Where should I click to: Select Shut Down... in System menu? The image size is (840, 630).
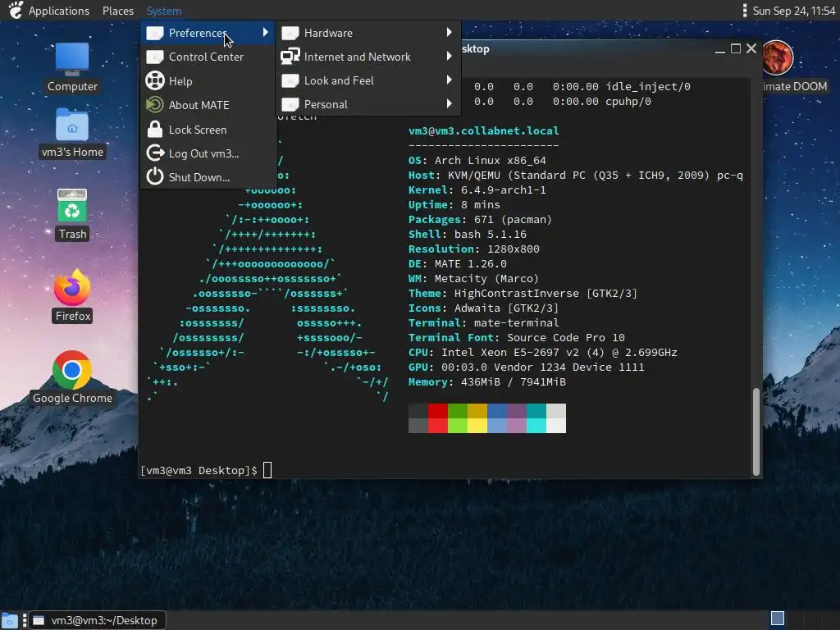208,177
